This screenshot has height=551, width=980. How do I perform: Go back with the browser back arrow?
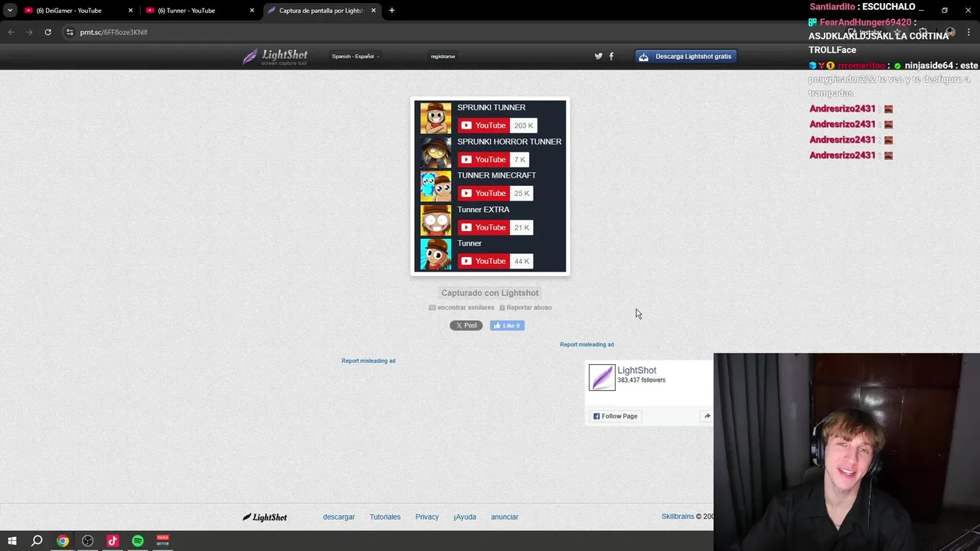[x=11, y=32]
